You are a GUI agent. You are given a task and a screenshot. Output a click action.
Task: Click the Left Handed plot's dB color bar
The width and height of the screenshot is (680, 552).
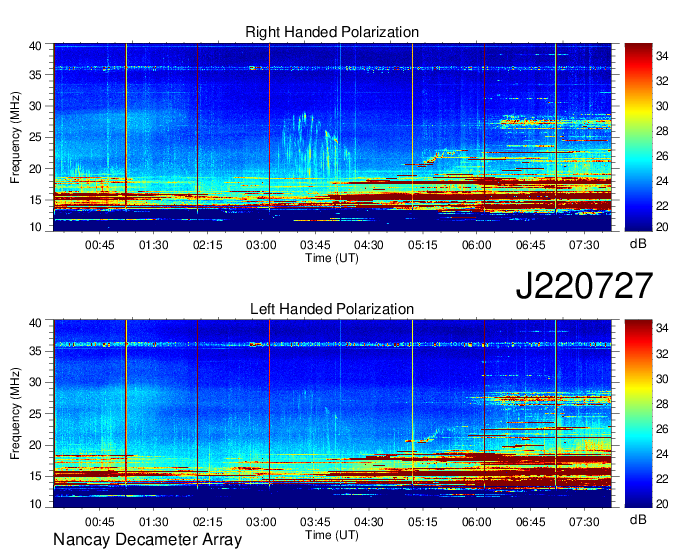638,414
